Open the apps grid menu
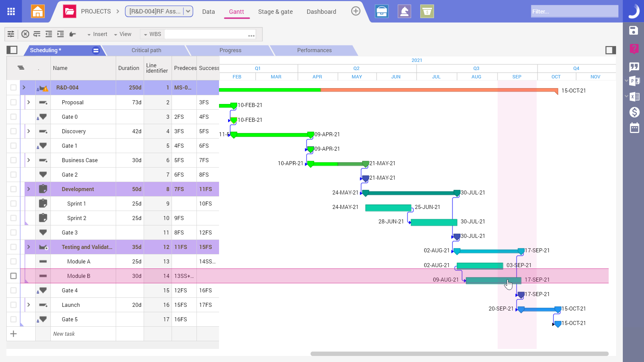 11,11
